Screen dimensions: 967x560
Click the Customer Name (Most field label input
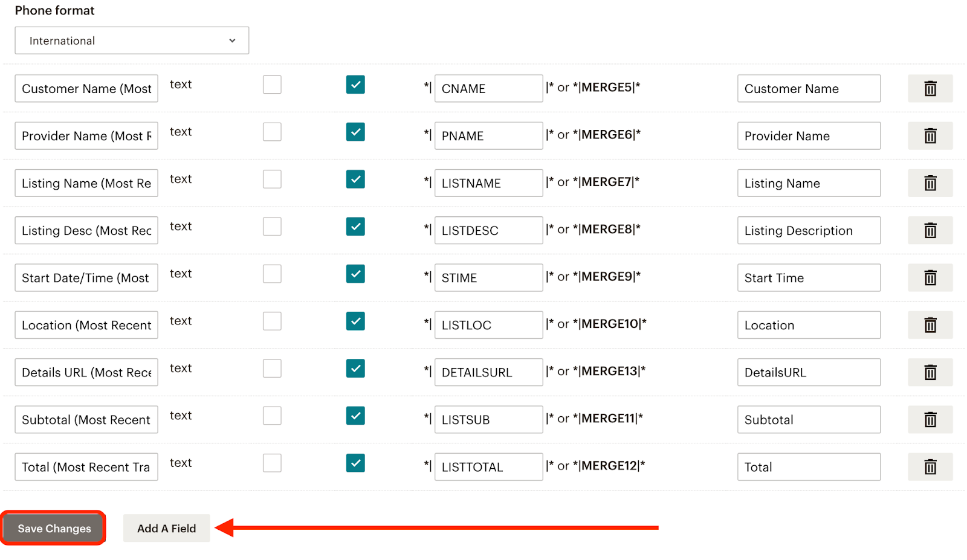(x=86, y=89)
